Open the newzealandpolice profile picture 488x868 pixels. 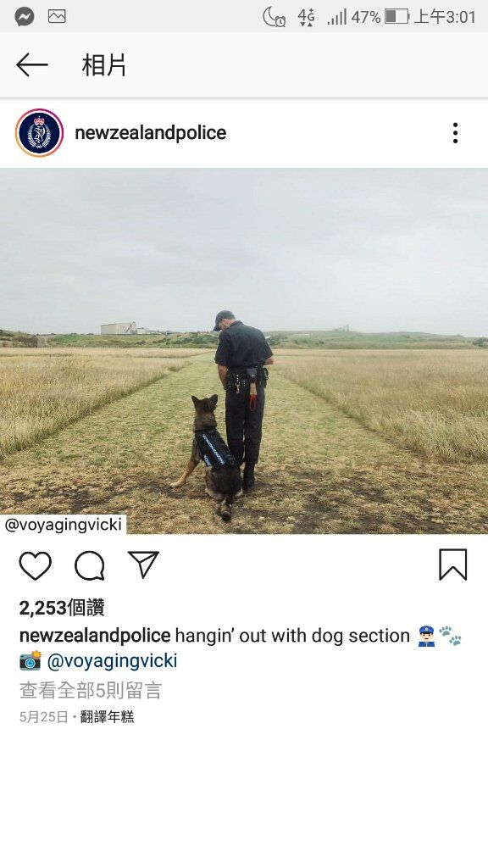coord(39,133)
